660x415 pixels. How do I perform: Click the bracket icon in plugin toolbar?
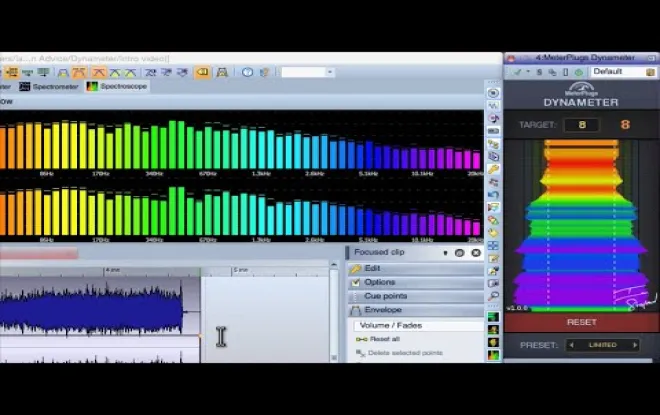click(x=566, y=72)
